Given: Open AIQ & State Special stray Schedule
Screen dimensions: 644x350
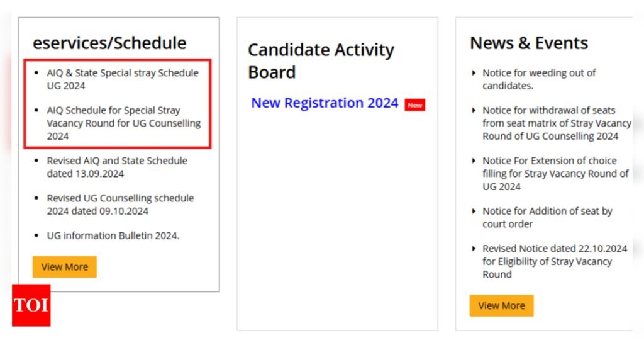Looking at the screenshot, I should [x=123, y=79].
